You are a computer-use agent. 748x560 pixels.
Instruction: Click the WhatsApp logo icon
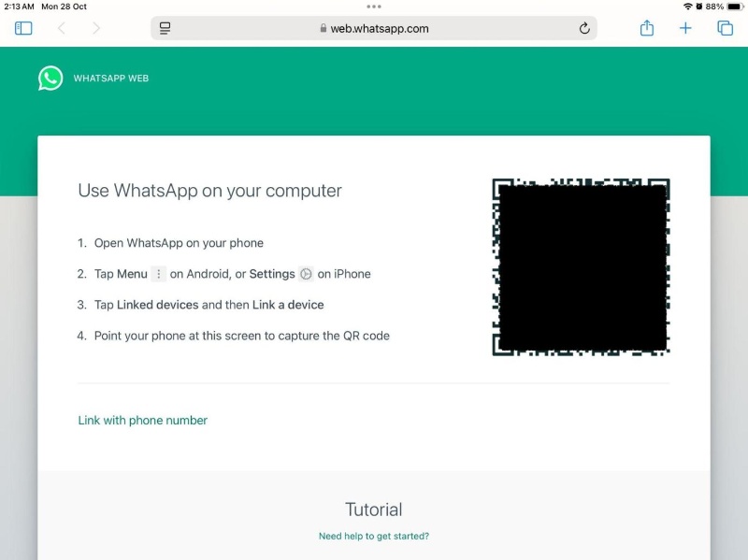[50, 79]
